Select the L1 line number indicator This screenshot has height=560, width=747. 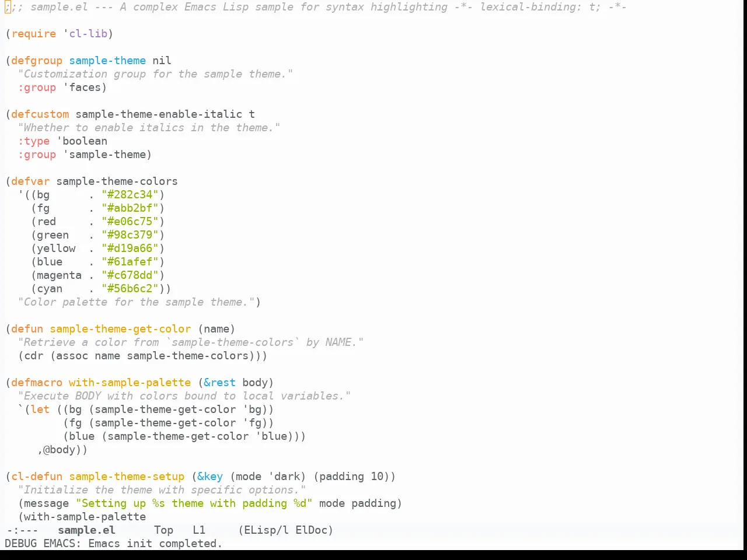pos(199,530)
